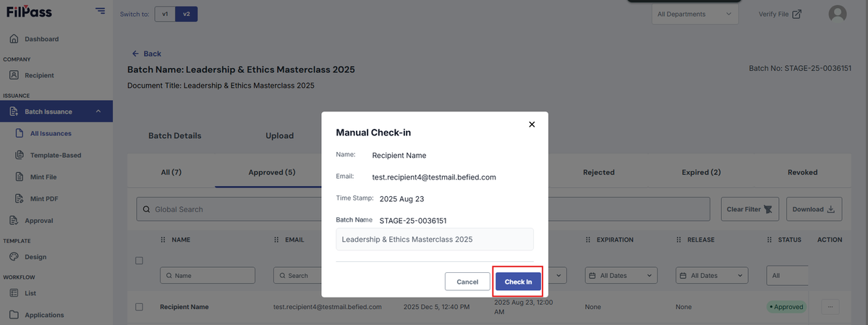Click the Design palette icon

coord(14,257)
